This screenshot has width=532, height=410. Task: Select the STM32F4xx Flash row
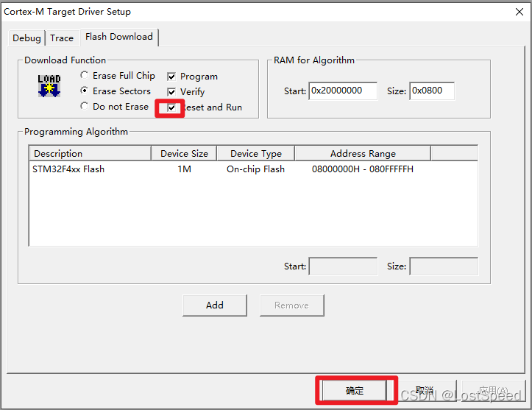tap(253, 169)
